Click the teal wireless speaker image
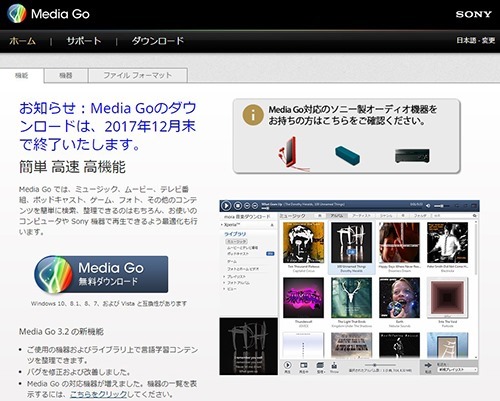This screenshot has height=401, width=500. pyautogui.click(x=347, y=155)
